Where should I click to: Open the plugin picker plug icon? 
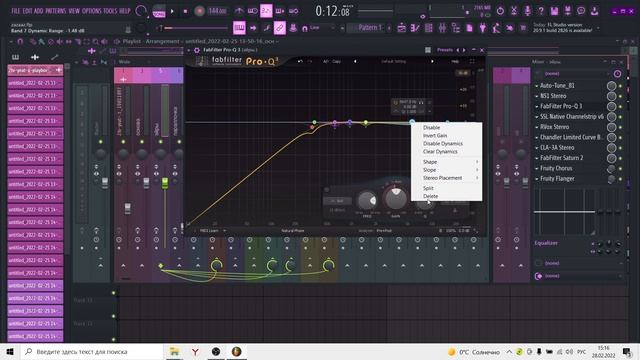pos(482,28)
